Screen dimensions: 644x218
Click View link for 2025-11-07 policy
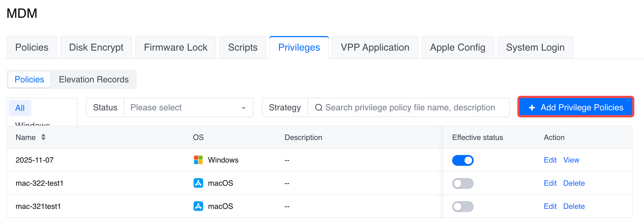pyautogui.click(x=571, y=160)
